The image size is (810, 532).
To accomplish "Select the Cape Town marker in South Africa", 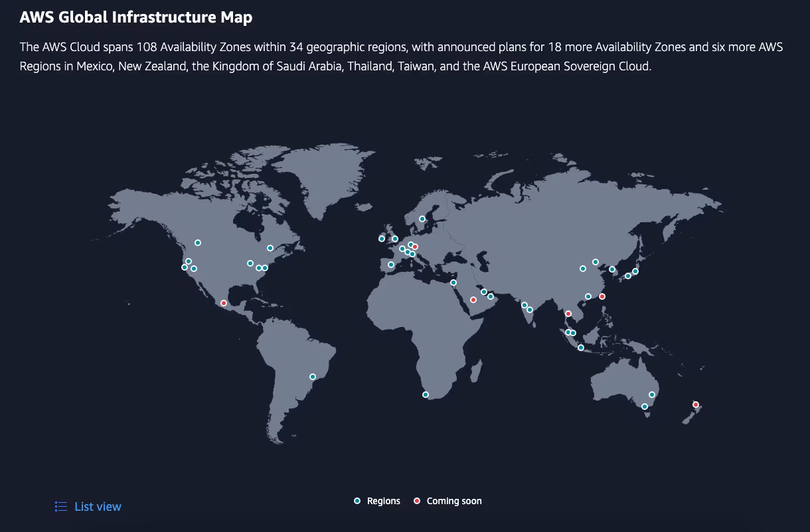I will 426,395.
